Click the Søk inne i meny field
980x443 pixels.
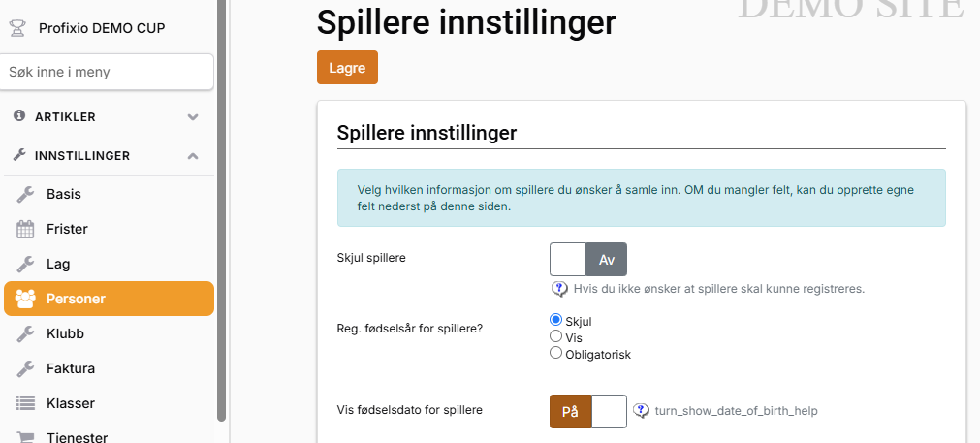[107, 72]
